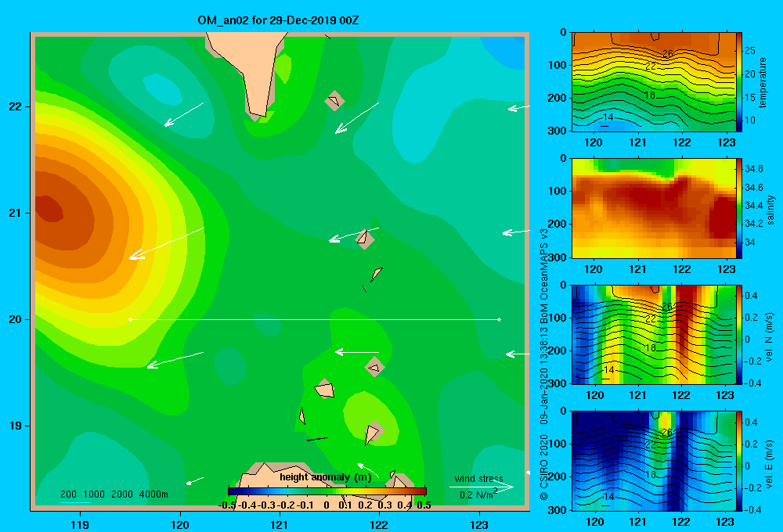Click the longitude 121 label under the main map

click(x=280, y=524)
